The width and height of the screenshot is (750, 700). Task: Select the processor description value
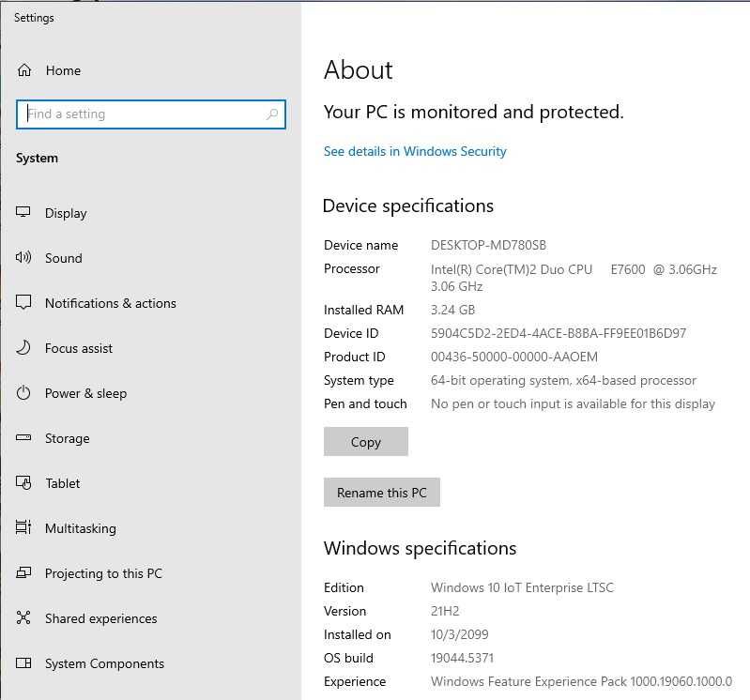(x=574, y=278)
